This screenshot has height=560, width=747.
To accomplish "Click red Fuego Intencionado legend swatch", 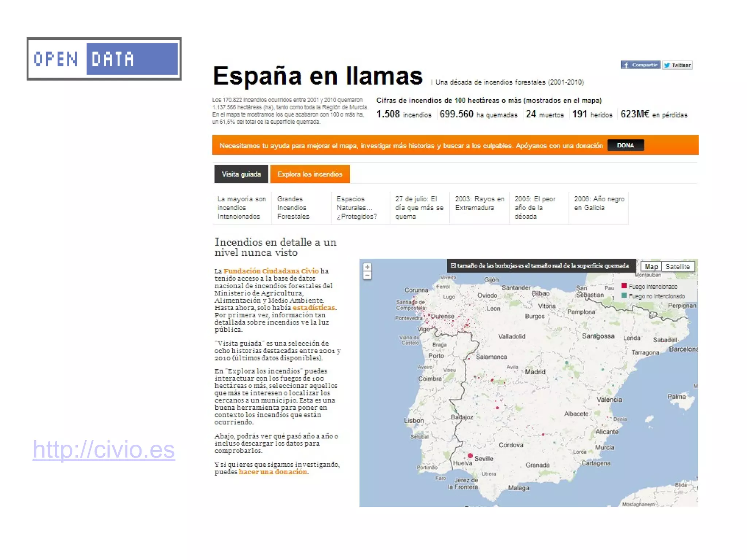I will click(624, 286).
